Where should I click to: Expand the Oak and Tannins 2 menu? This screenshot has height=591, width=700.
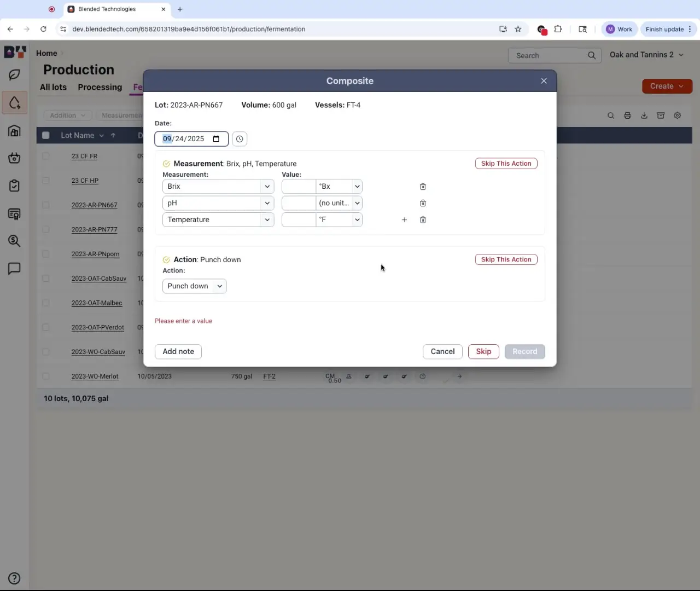pos(646,55)
